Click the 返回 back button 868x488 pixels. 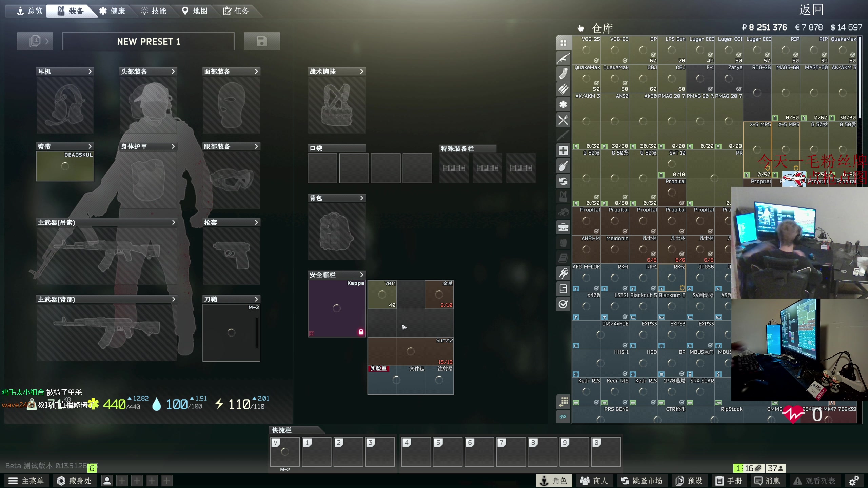(x=811, y=10)
